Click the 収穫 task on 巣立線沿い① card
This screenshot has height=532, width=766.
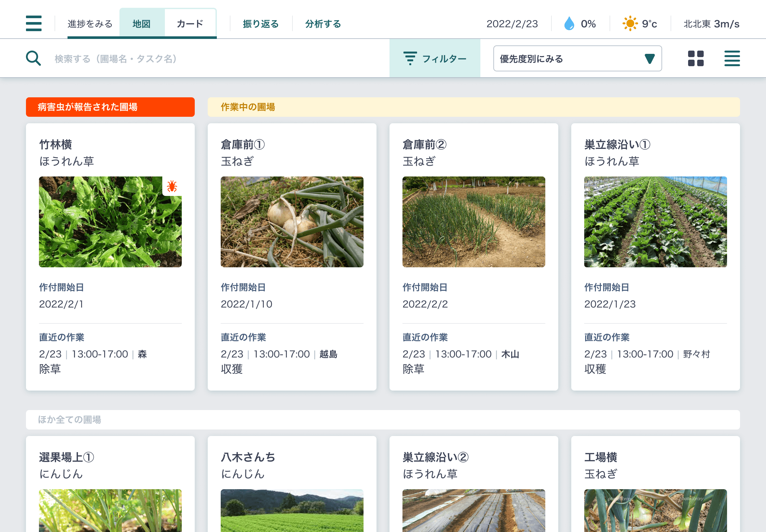tap(595, 369)
